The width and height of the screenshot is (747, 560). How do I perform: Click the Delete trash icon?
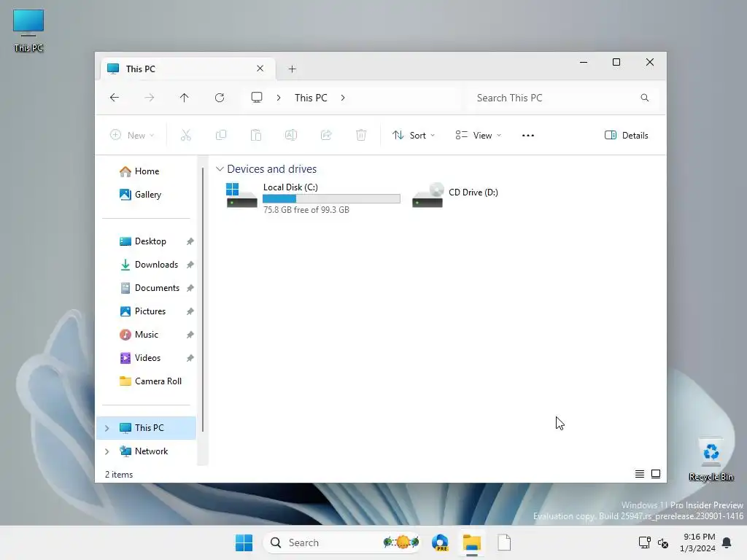[361, 135]
